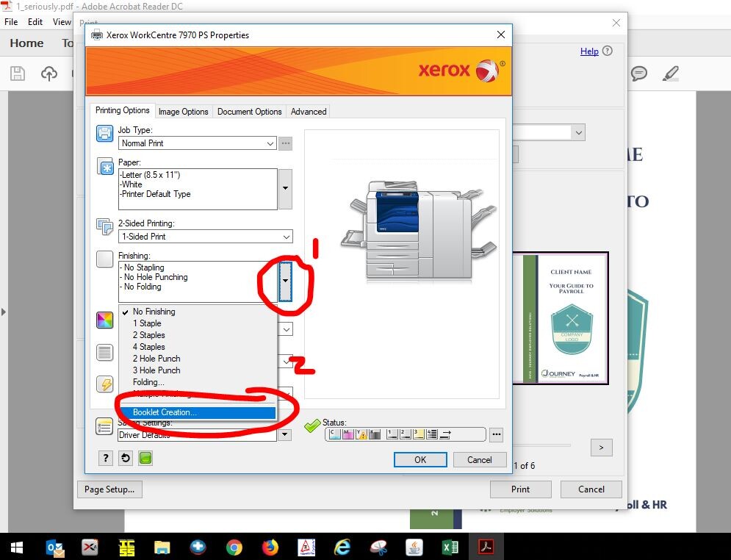This screenshot has height=560, width=731.
Task: Switch to the Image Options tab
Action: (183, 112)
